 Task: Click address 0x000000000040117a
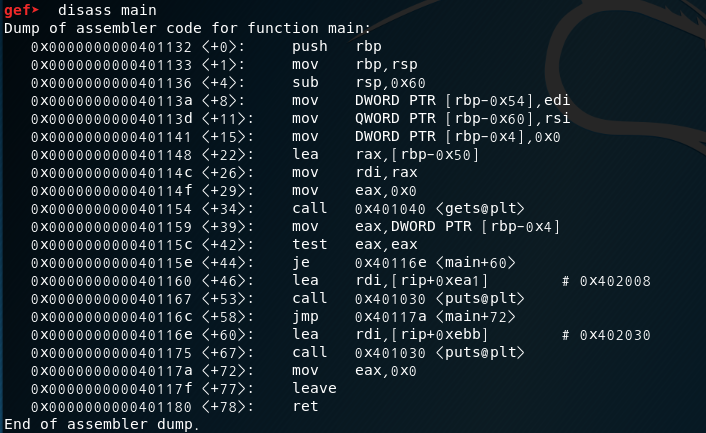tap(111, 371)
